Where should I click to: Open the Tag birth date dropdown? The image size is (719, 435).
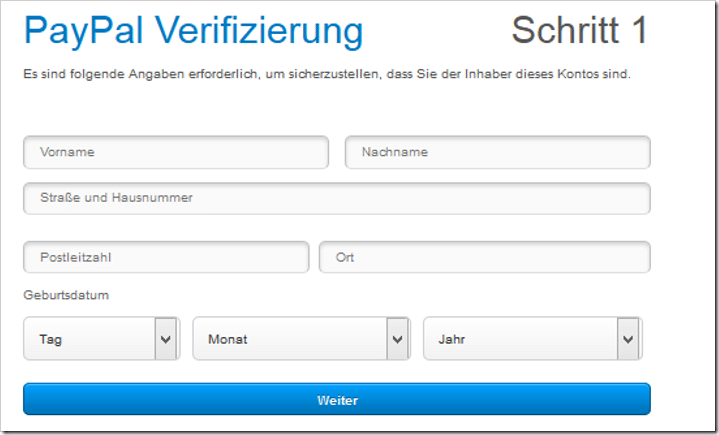[x=101, y=339]
